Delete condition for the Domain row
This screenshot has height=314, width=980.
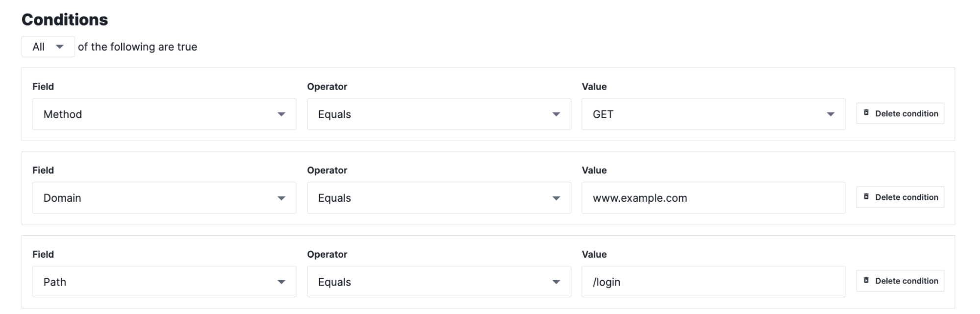click(900, 197)
